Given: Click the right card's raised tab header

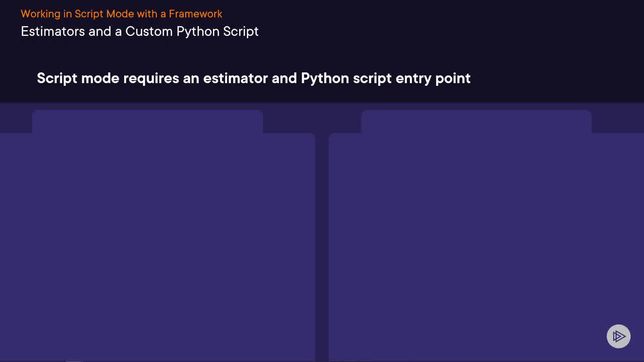Looking at the screenshot, I should click(x=476, y=121).
